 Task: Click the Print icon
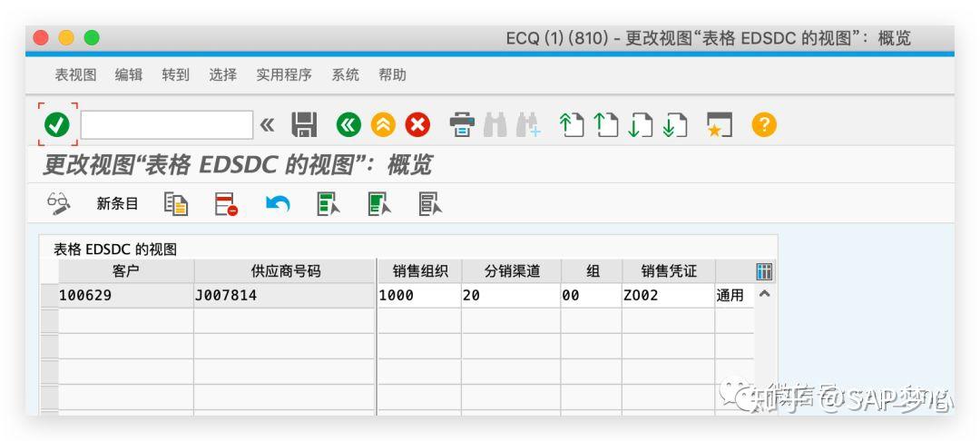click(462, 125)
